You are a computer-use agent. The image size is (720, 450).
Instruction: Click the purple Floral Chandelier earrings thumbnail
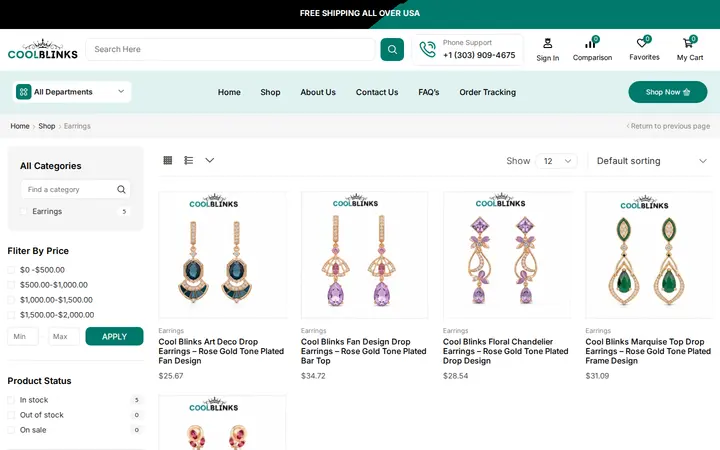point(507,255)
